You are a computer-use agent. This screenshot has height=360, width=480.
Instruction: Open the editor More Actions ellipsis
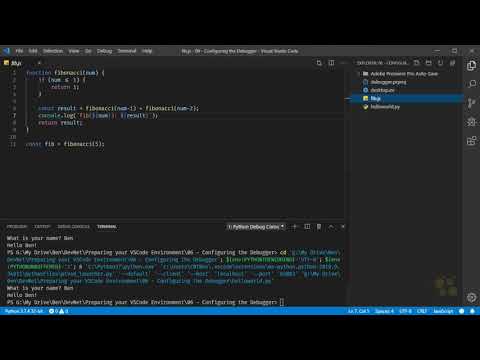[343, 63]
